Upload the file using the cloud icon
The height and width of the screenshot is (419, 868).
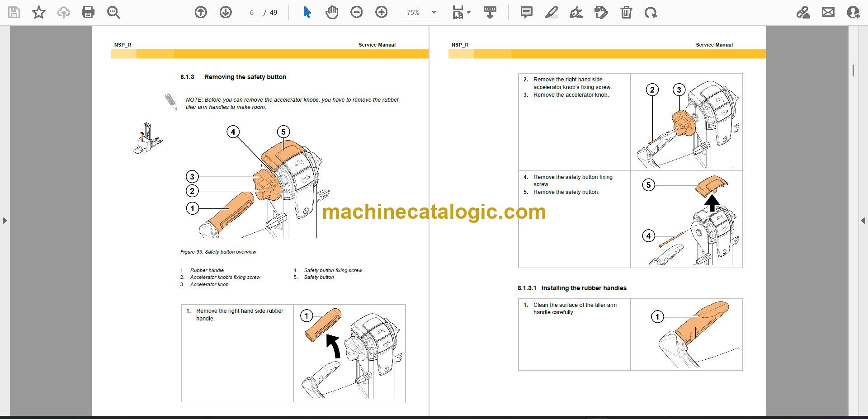(x=63, y=12)
